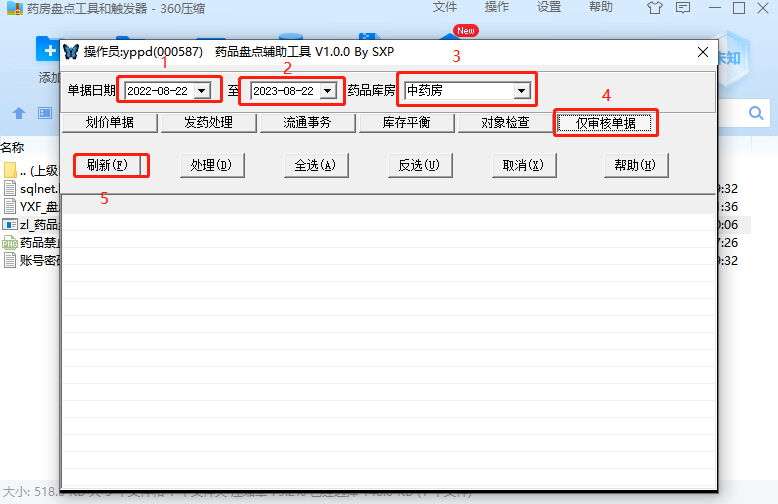This screenshot has width=778, height=504.
Task: Expand the 药品库房 中药房 combo box
Action: coord(521,91)
